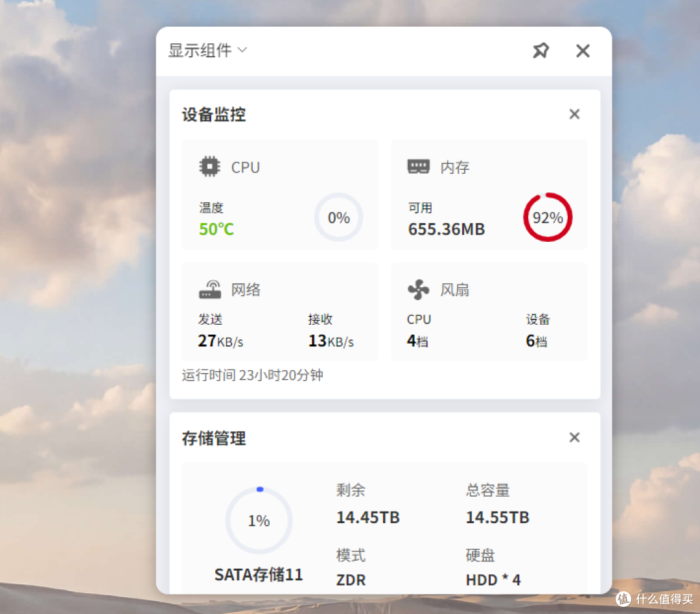Select the 接收 13KB/s value
Screen dimensions: 700x614
tap(331, 341)
